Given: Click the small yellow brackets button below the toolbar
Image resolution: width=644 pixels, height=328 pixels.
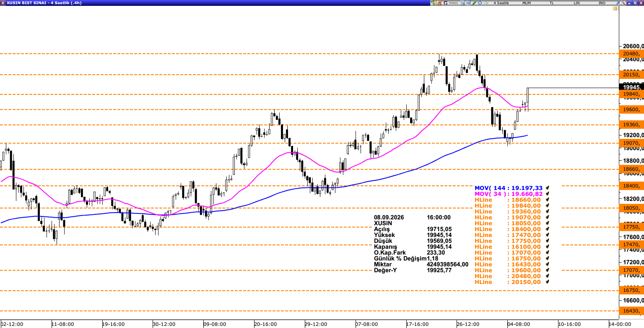Looking at the screenshot, I should 615,8.
